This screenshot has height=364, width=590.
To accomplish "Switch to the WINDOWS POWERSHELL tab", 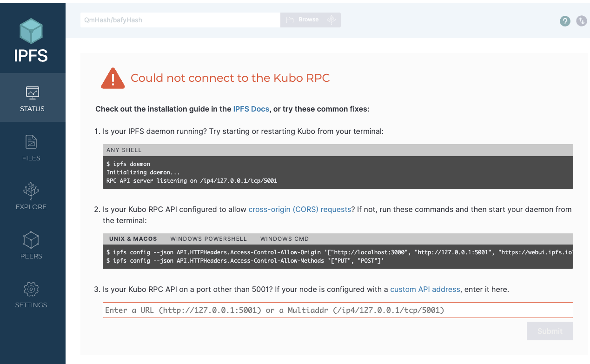I will (208, 238).
